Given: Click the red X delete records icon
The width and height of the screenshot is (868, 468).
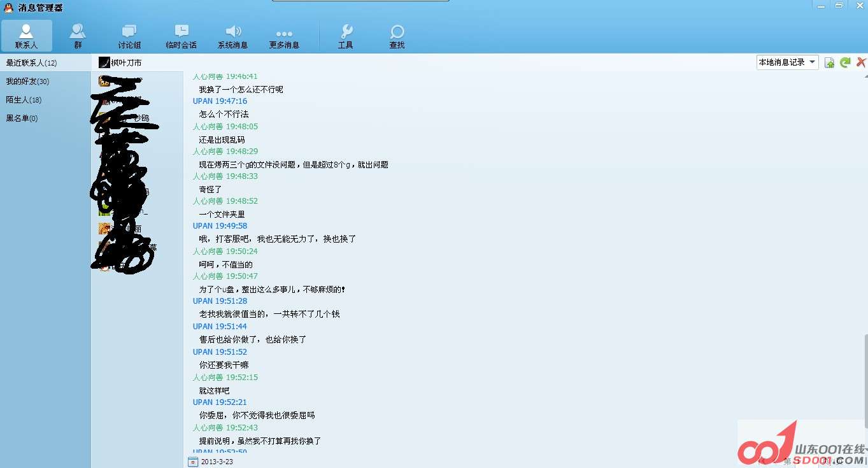Looking at the screenshot, I should pyautogui.click(x=861, y=62).
